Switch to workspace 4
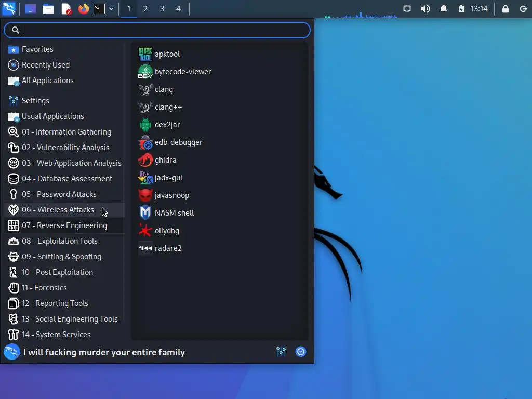This screenshot has width=532, height=399. [179, 9]
